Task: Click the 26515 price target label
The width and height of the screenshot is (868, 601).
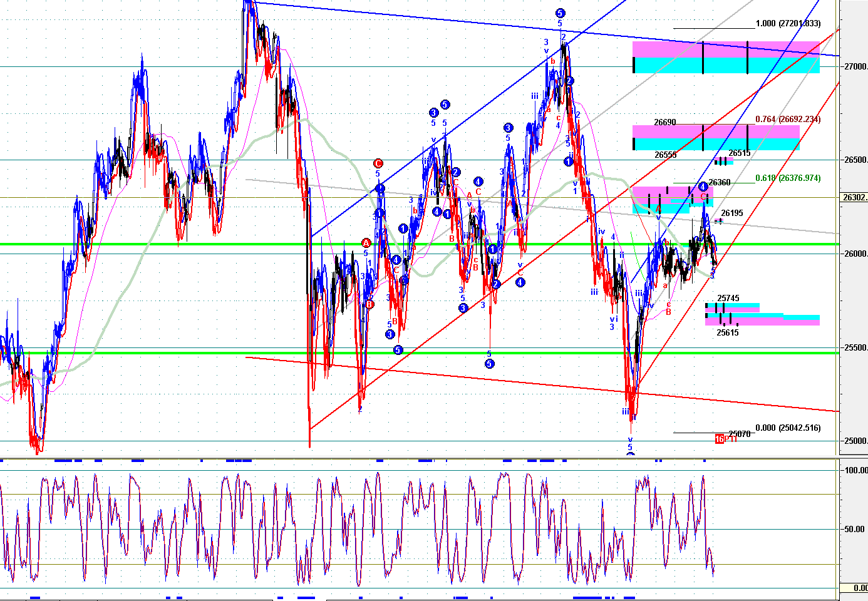Action: tap(740, 153)
